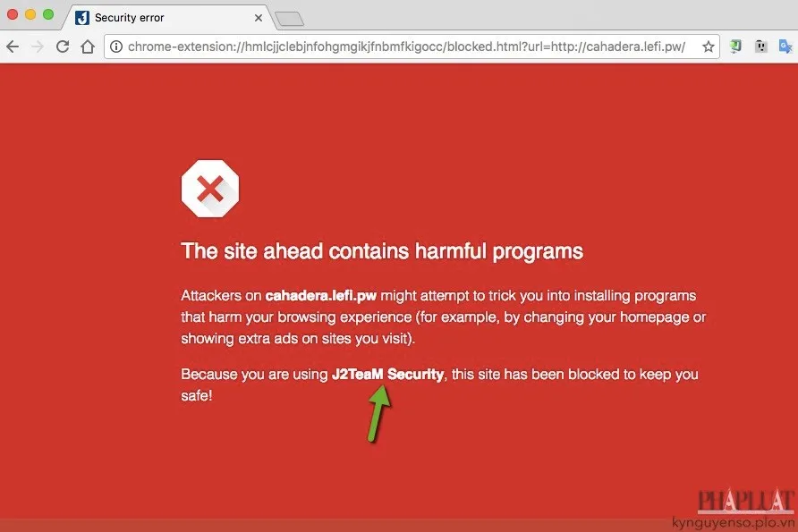The height and width of the screenshot is (532, 798).
Task: Click the J2TeaM Security bold text
Action: pyautogui.click(x=387, y=375)
